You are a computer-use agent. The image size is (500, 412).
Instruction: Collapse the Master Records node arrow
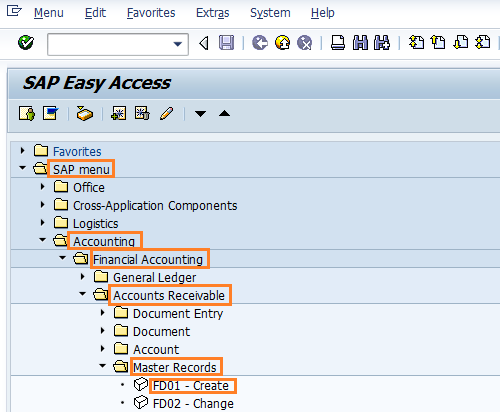(102, 366)
